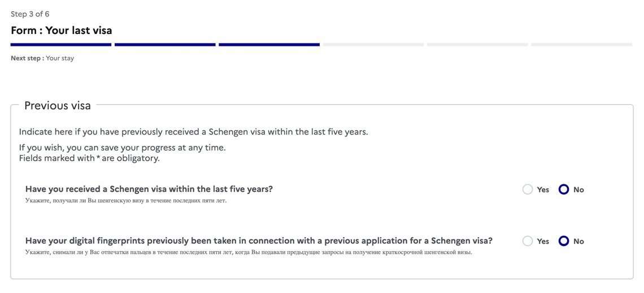Image resolution: width=644 pixels, height=293 pixels.
Task: Choose No for digital fingerprints previously taken
Action: [x=564, y=241]
